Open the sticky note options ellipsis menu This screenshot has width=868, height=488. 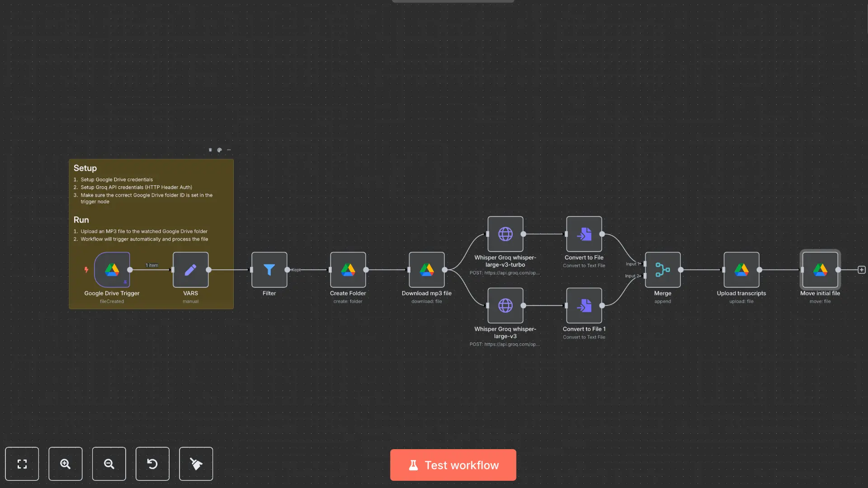click(x=229, y=150)
